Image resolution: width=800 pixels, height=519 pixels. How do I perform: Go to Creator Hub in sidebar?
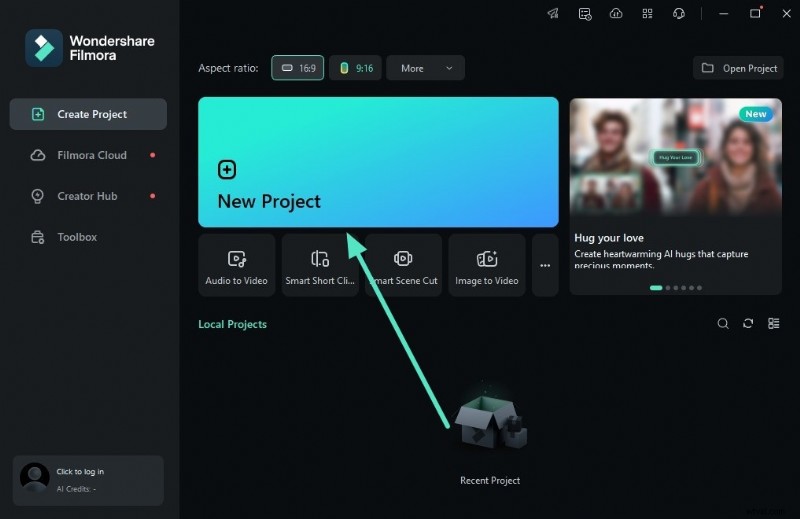tap(88, 196)
